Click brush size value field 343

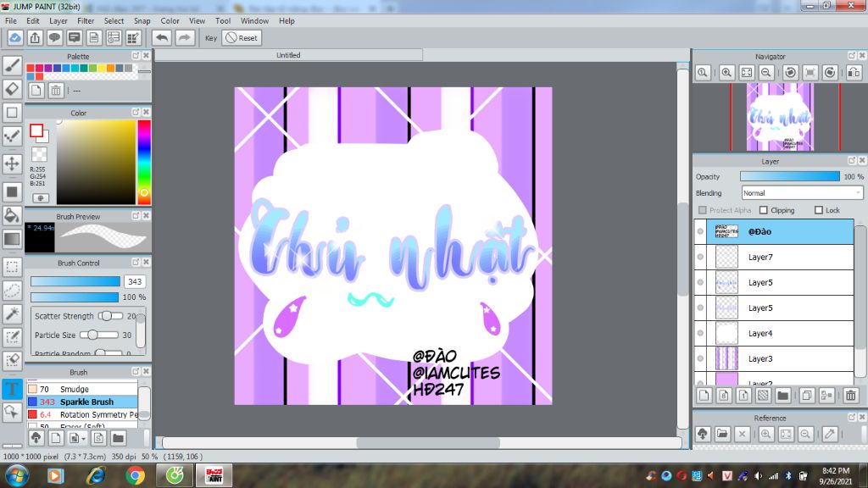135,281
